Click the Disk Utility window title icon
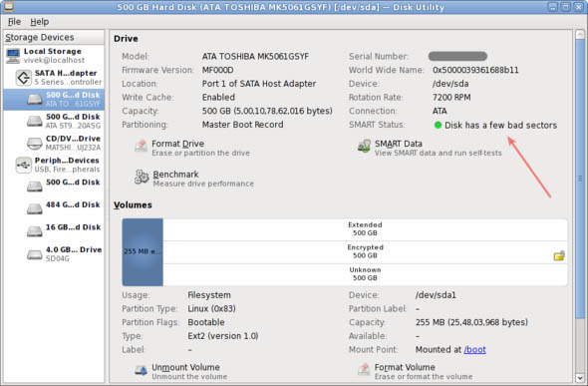This screenshot has width=588, height=386. (x=8, y=6)
